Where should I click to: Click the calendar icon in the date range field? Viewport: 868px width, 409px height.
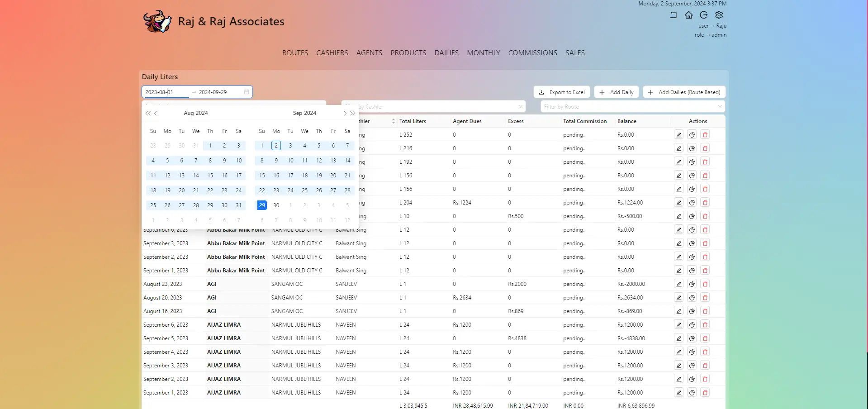click(x=247, y=92)
